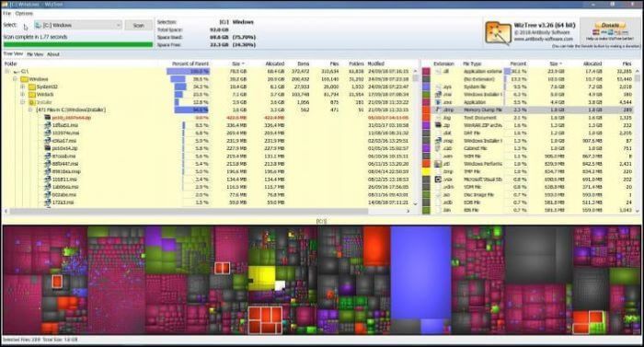Collapse the Installer folder node
The width and height of the screenshot is (644, 347).
pyautogui.click(x=23, y=102)
